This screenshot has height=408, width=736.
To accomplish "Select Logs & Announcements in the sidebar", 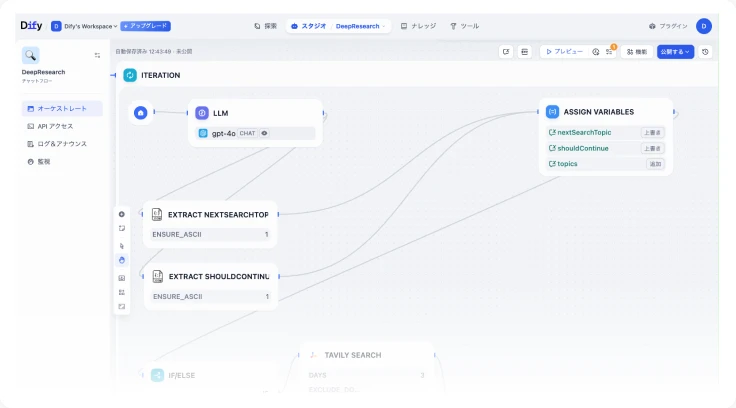I will point(62,144).
